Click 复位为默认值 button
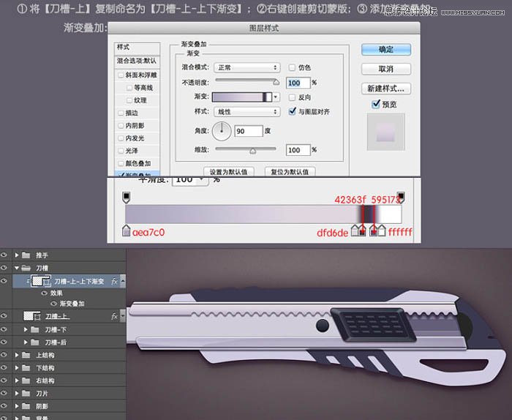Image resolution: width=512 pixels, height=420 pixels. click(x=290, y=171)
